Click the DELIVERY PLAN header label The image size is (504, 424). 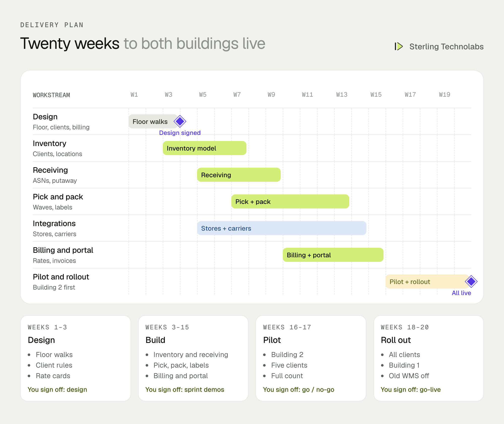pyautogui.click(x=52, y=25)
